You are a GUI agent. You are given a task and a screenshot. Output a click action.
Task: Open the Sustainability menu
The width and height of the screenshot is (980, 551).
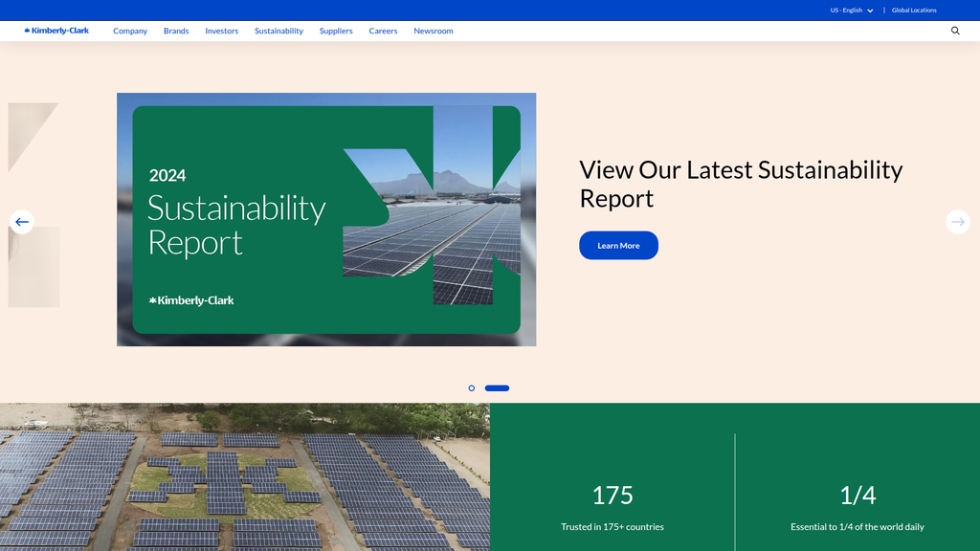[278, 31]
